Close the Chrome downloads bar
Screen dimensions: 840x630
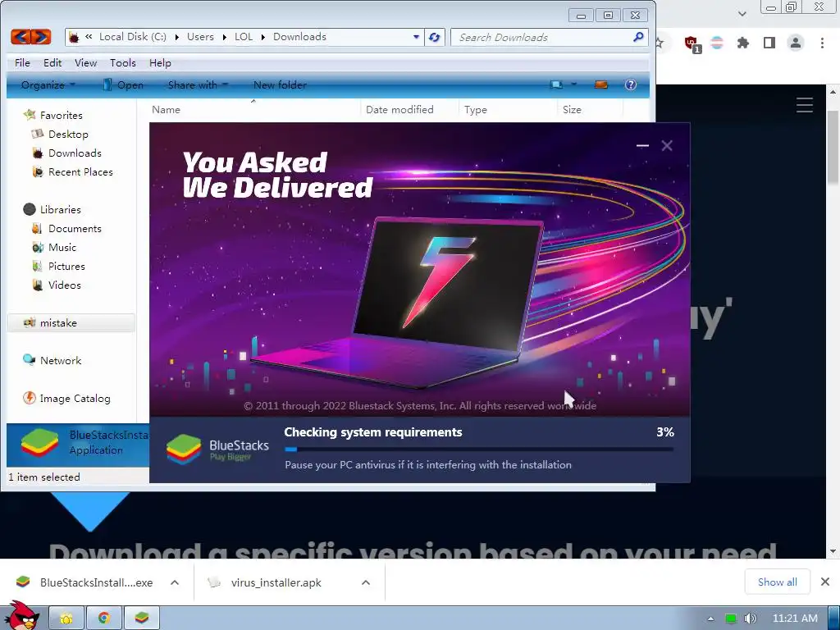click(825, 582)
